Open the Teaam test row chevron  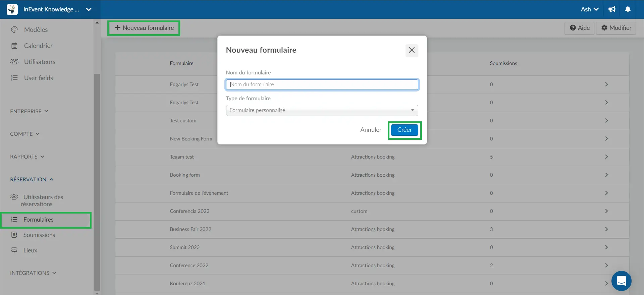[x=606, y=157]
